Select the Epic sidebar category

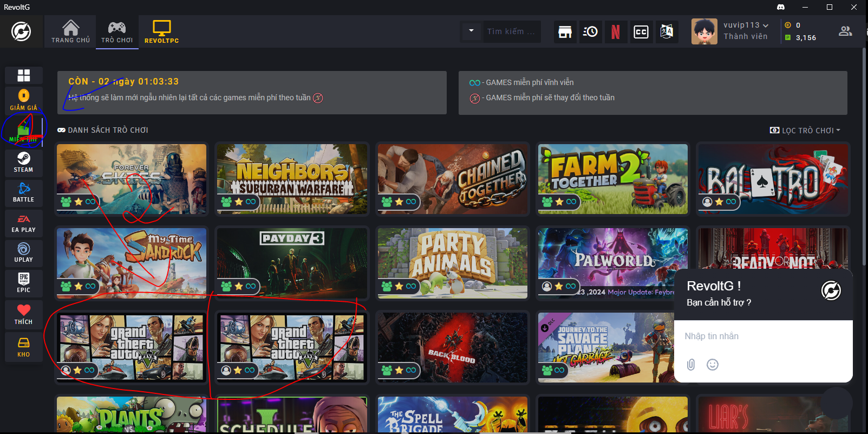(x=23, y=283)
